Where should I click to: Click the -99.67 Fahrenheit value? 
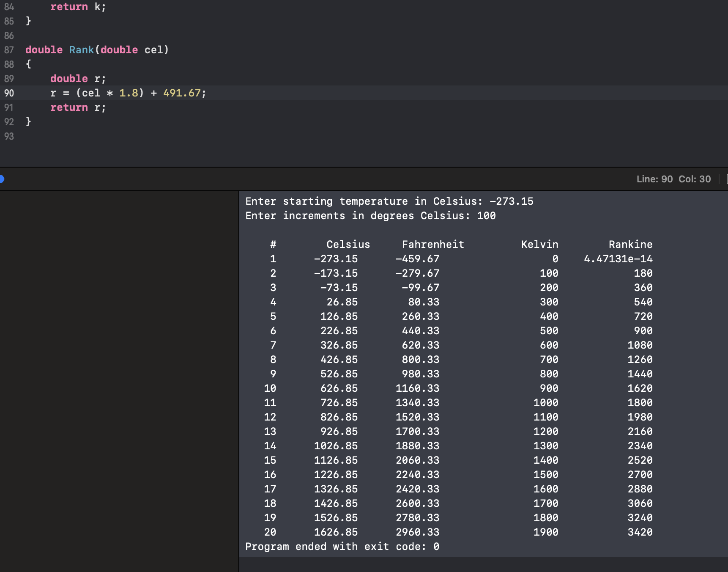tap(420, 288)
